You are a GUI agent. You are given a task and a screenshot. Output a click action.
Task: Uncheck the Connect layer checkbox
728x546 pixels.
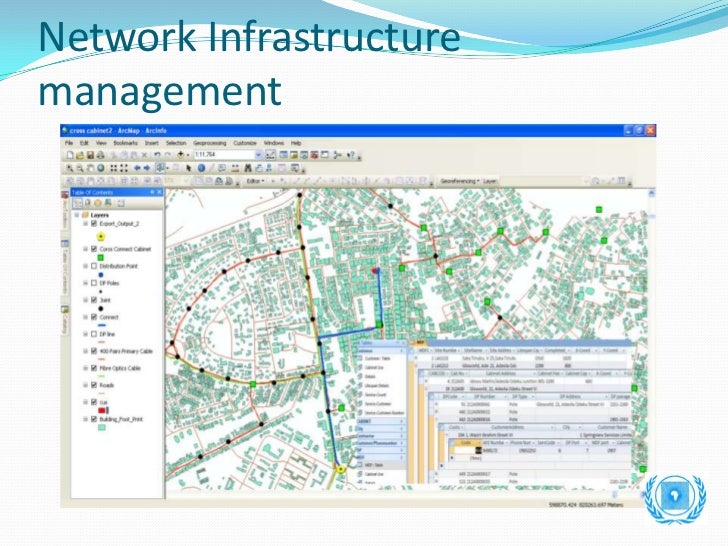[x=94, y=317]
